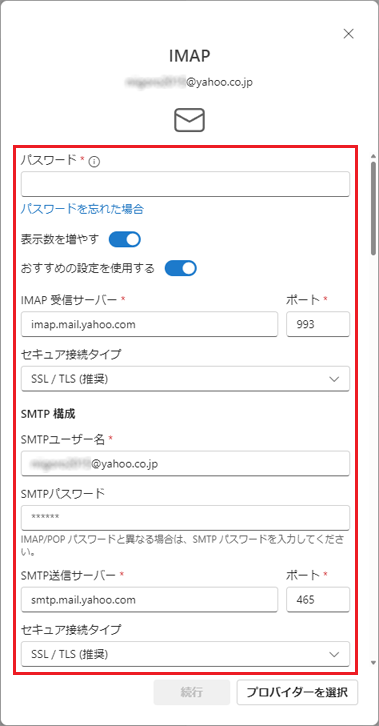The image size is (379, 726).
Task: Toggle 表示数を増やす switch
Action: (x=124, y=239)
